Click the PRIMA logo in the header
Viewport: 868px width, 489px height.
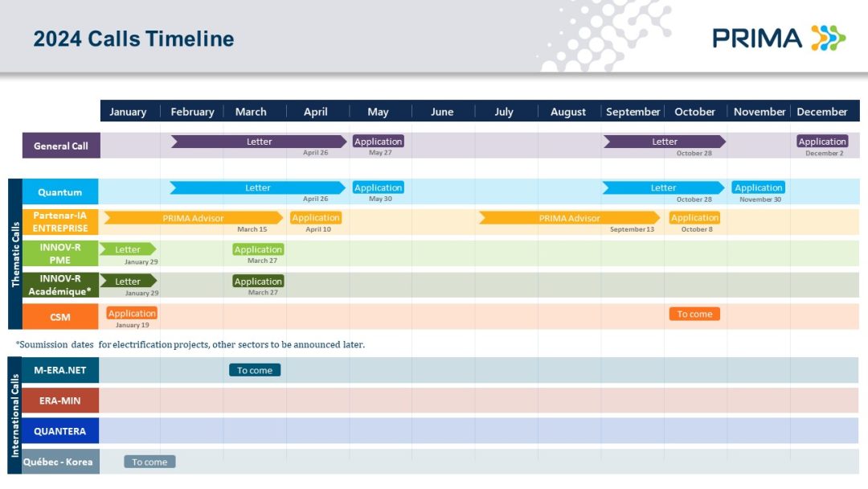[x=778, y=38]
